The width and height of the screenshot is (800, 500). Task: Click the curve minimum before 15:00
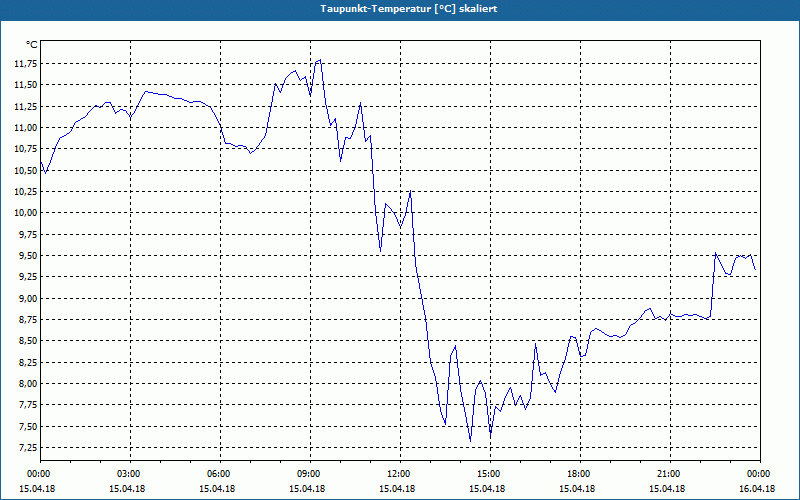point(470,440)
